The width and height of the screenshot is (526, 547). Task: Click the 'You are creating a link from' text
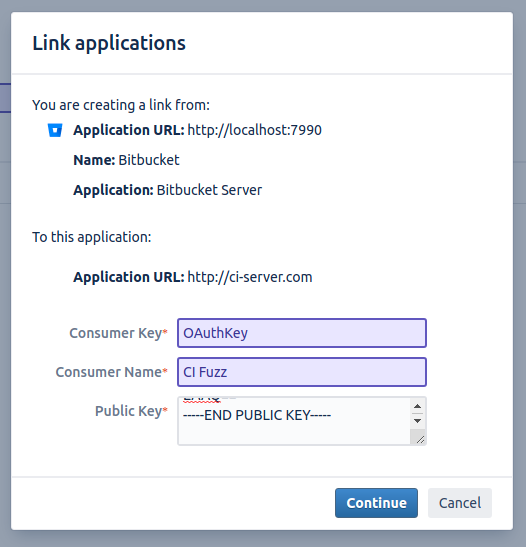tap(121, 105)
